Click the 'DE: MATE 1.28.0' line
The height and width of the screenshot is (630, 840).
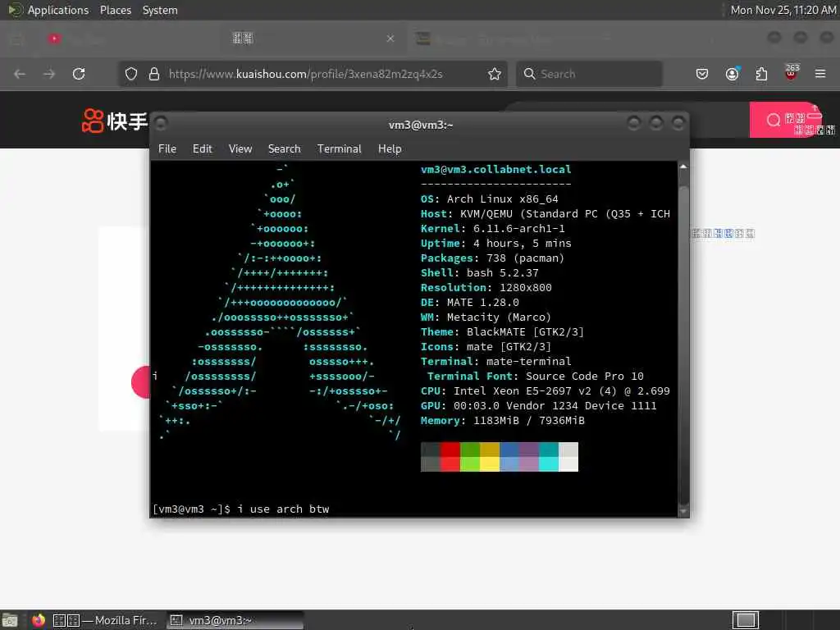470,302
